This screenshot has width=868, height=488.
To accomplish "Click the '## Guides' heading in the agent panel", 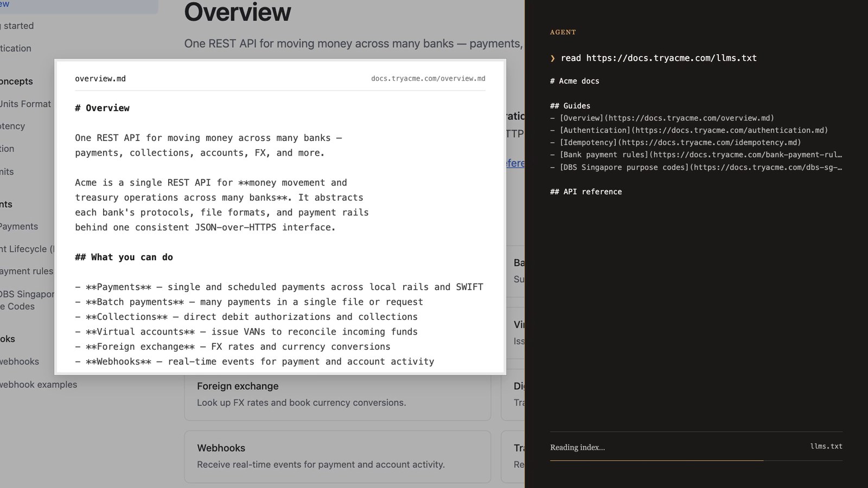I will [x=570, y=106].
